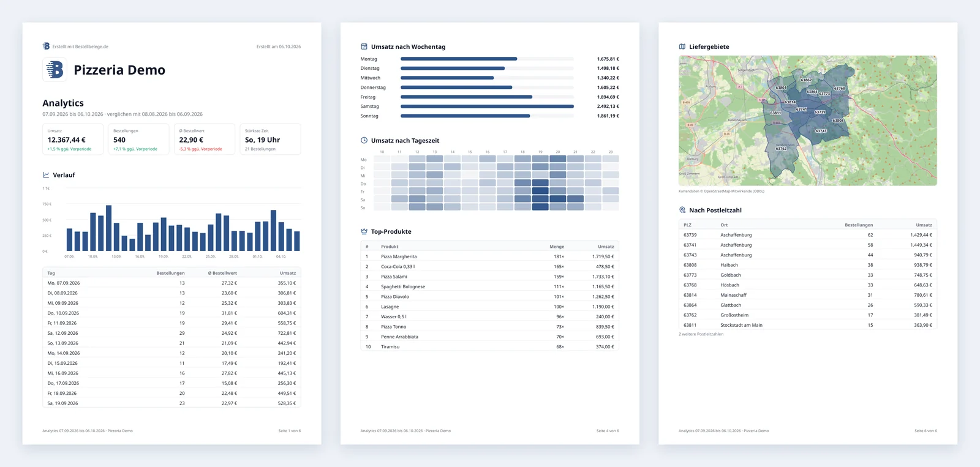Select the 'Coca-Cola 0,33 l' product row
980x467 pixels.
point(489,266)
